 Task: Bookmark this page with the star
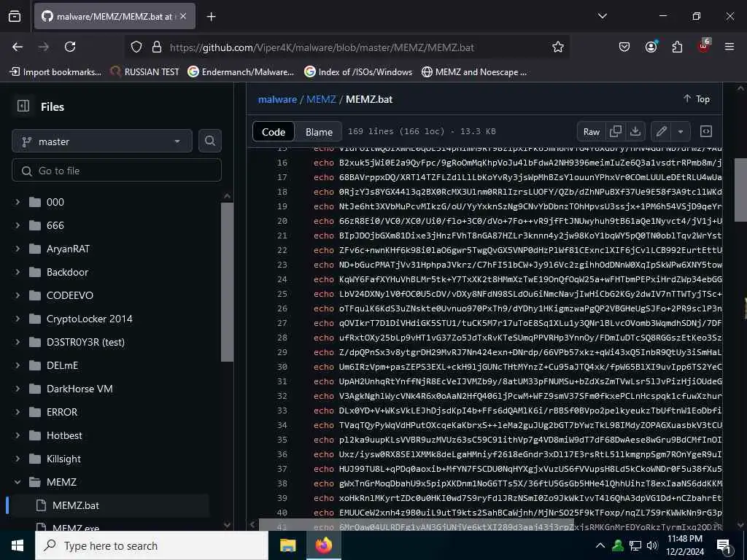click(558, 47)
